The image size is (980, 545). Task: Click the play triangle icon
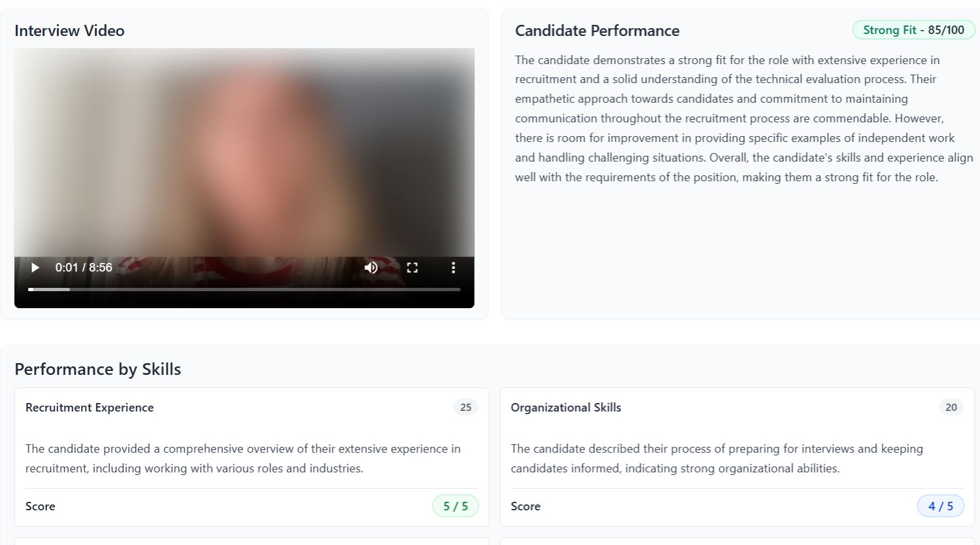point(35,268)
